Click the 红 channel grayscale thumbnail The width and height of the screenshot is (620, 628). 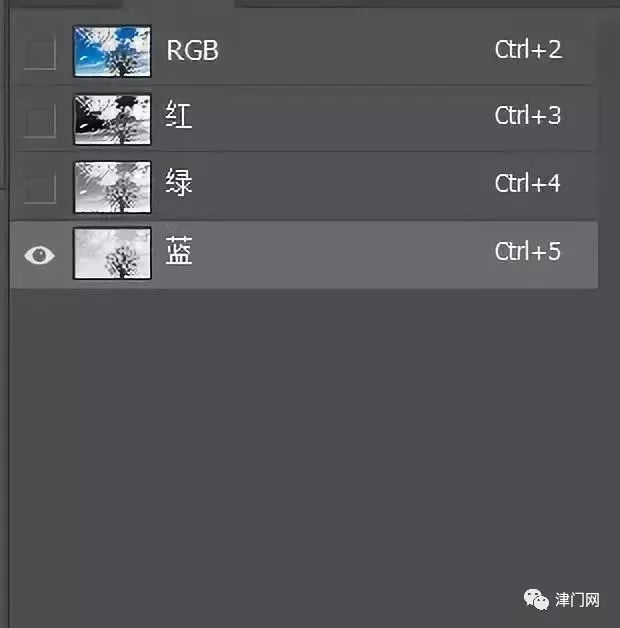[112, 119]
